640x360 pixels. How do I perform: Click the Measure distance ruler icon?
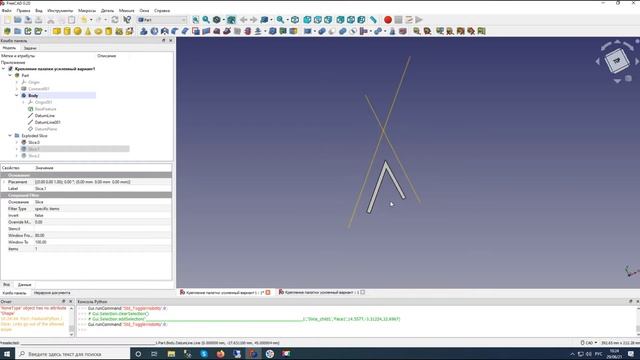(373, 20)
